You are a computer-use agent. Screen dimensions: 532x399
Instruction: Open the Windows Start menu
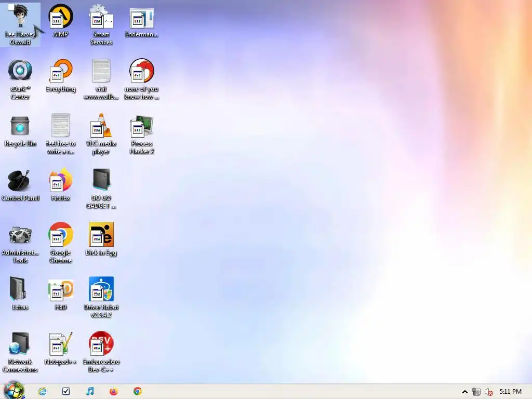(x=14, y=391)
